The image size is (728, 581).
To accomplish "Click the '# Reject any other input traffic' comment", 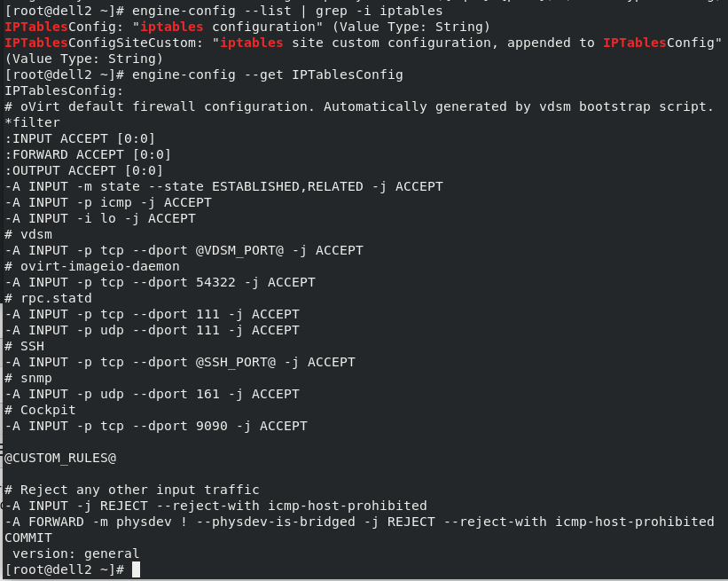I will (131, 490).
